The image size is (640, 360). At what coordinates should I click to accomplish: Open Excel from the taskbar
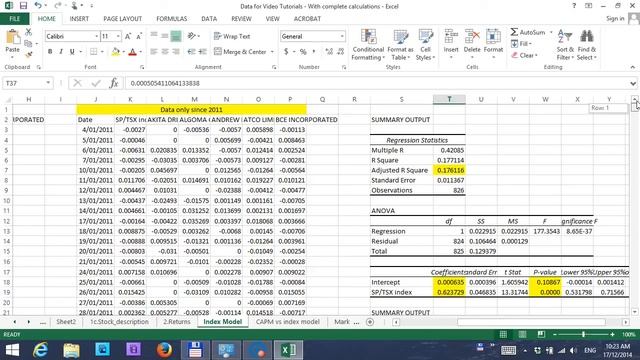[x=288, y=350]
